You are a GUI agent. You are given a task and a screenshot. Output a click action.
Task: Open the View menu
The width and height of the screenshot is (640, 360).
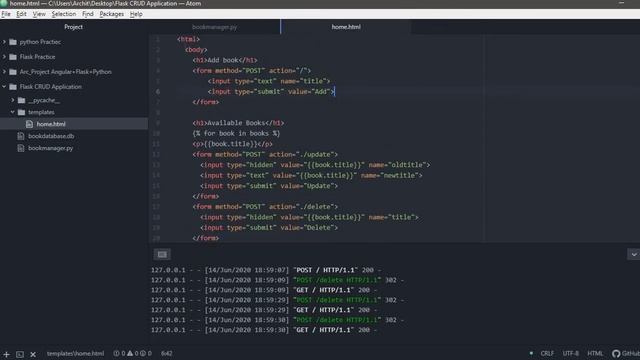pos(39,14)
